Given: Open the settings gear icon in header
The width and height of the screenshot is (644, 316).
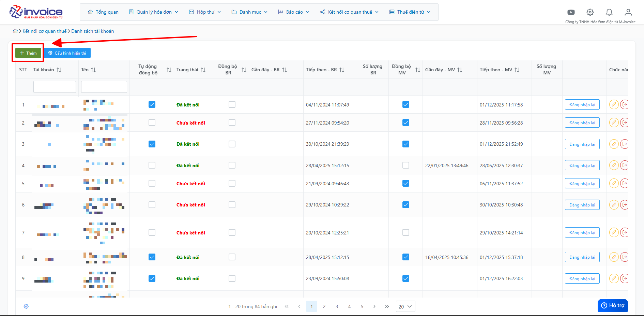Looking at the screenshot, I should (x=590, y=12).
